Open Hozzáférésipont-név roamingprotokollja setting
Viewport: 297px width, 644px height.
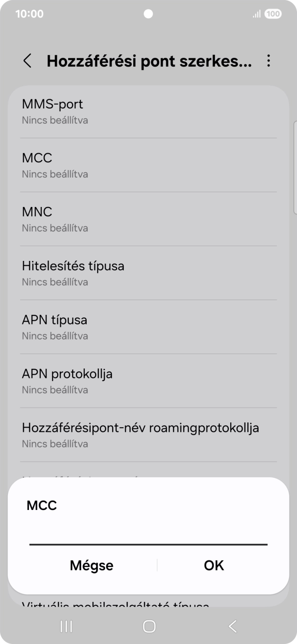coord(148,434)
